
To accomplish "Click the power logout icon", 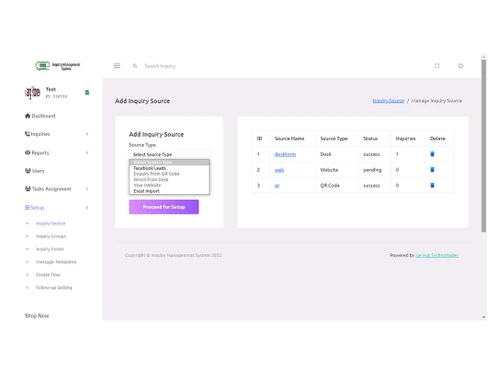I will pos(461,66).
